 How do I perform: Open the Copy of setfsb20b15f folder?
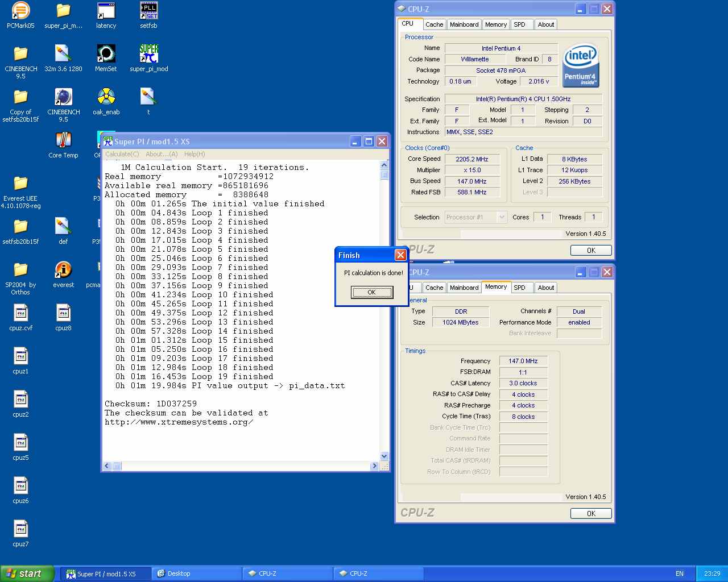(x=20, y=105)
